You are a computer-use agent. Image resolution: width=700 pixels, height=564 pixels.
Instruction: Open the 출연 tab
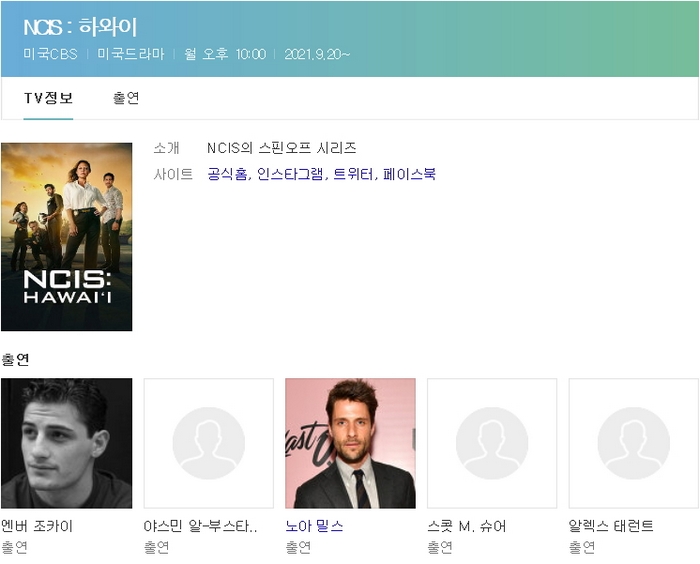(x=126, y=98)
